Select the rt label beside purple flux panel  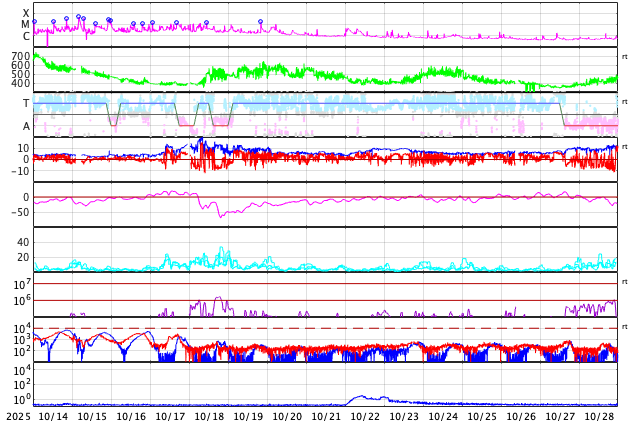tap(625, 282)
